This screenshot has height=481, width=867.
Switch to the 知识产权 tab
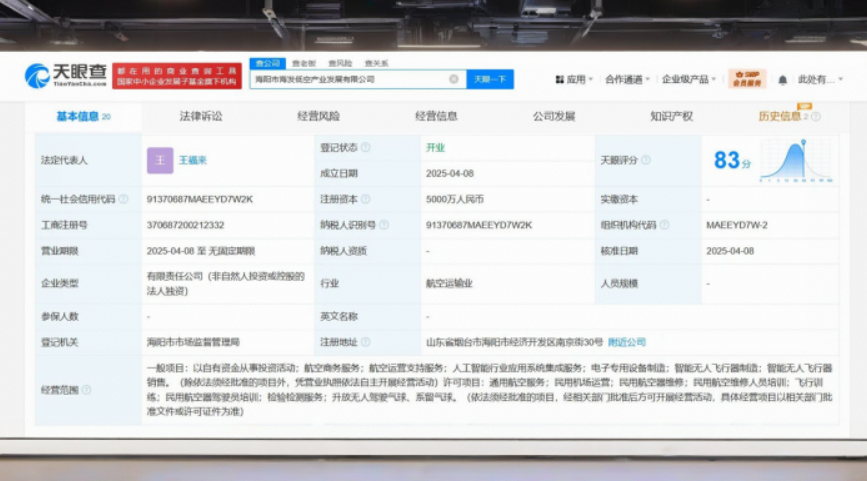pos(671,116)
